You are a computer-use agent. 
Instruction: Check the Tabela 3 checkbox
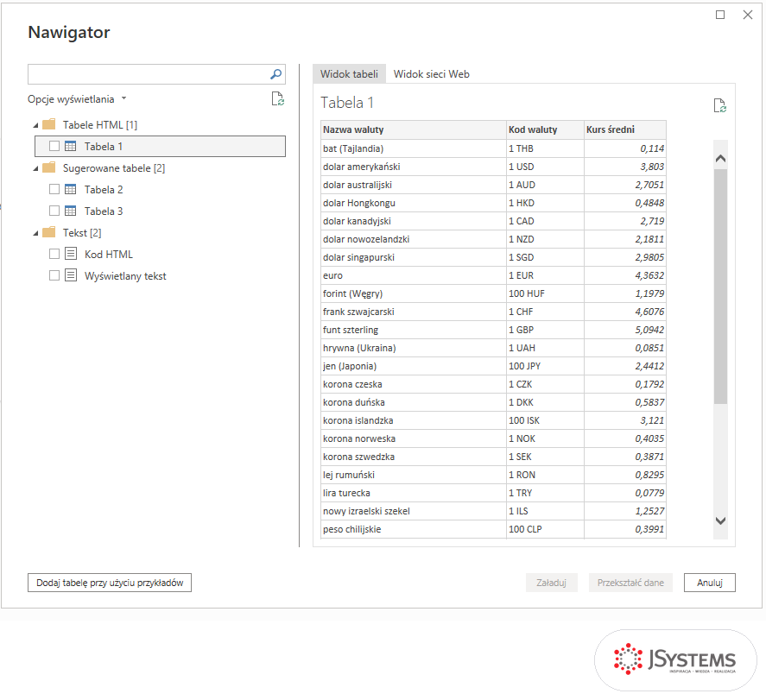click(54, 211)
